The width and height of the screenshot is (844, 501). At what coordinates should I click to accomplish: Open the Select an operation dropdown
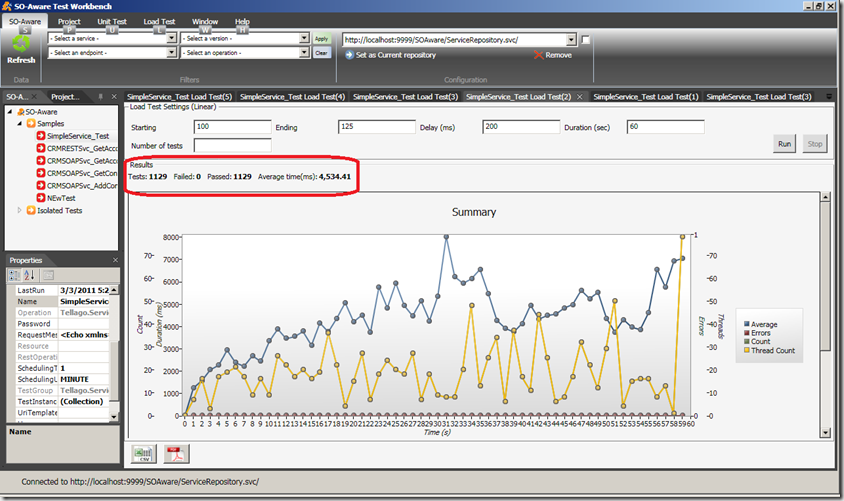[x=304, y=52]
